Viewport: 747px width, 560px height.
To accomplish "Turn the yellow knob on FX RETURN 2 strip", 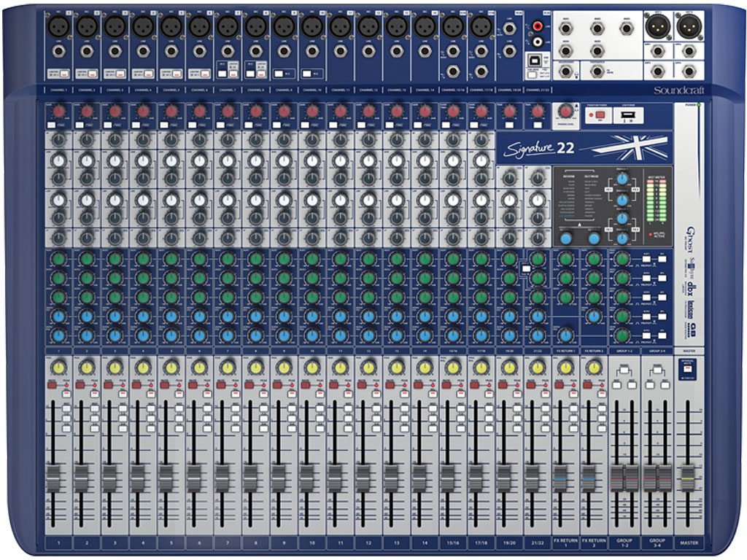I will [594, 367].
